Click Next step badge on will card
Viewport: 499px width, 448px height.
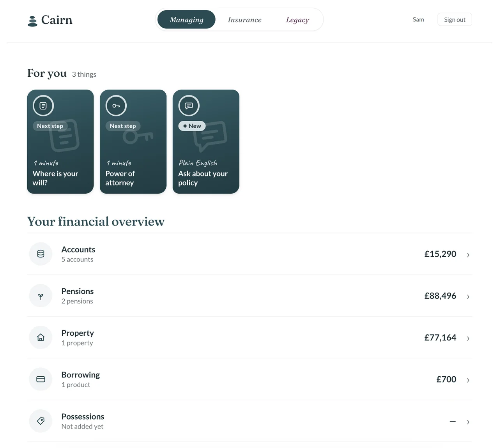(50, 126)
